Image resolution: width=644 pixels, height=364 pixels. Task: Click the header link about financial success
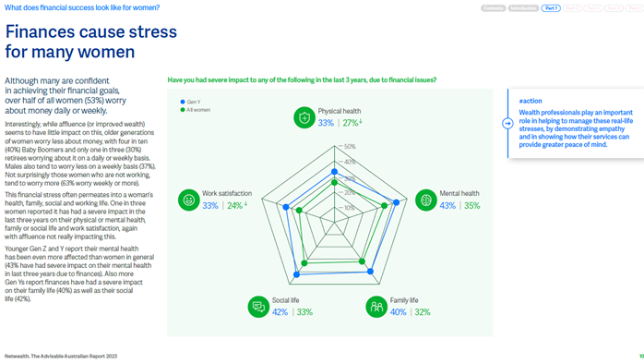click(x=82, y=7)
